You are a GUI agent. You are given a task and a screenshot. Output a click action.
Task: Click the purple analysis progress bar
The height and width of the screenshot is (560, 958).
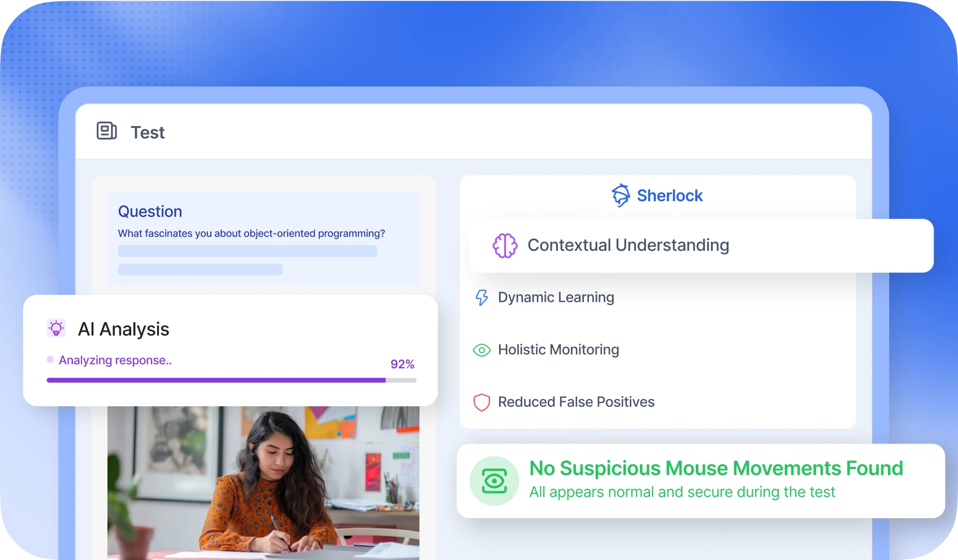click(232, 380)
